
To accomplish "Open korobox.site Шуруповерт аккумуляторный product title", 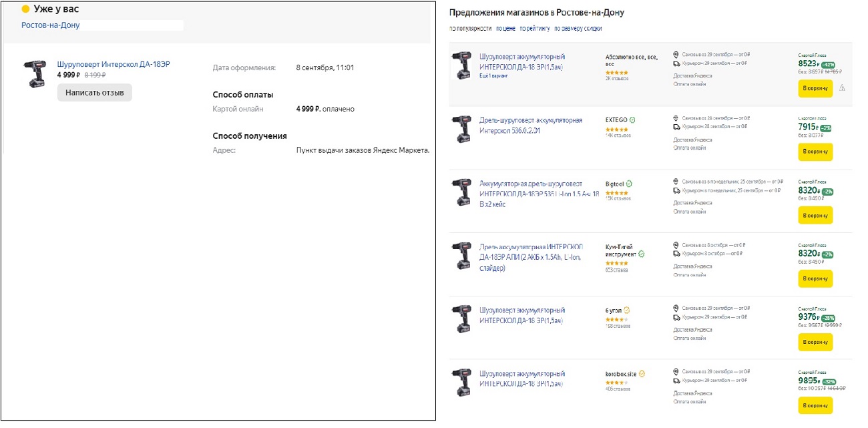I will (522, 379).
